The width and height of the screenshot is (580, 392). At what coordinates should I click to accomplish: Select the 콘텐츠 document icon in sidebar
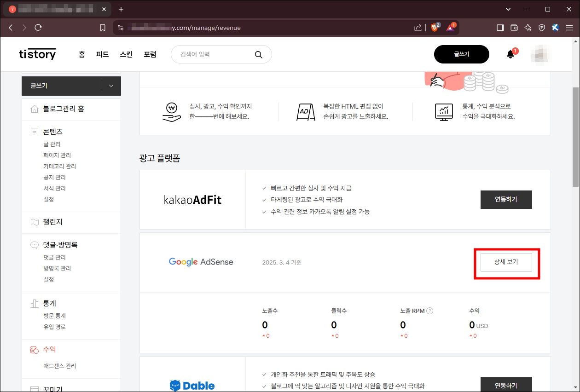tap(34, 131)
